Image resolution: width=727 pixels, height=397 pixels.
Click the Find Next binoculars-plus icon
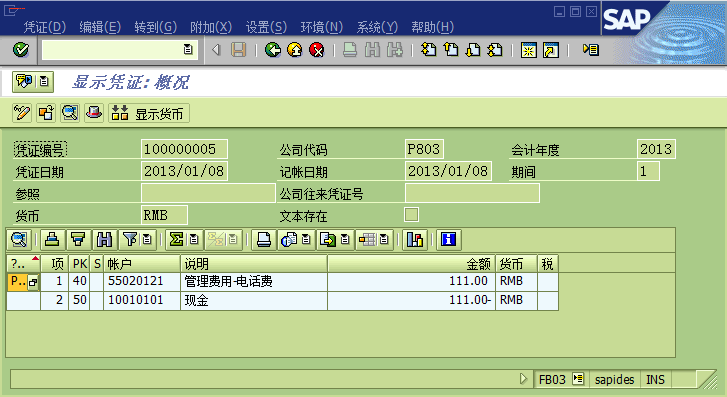pos(395,50)
